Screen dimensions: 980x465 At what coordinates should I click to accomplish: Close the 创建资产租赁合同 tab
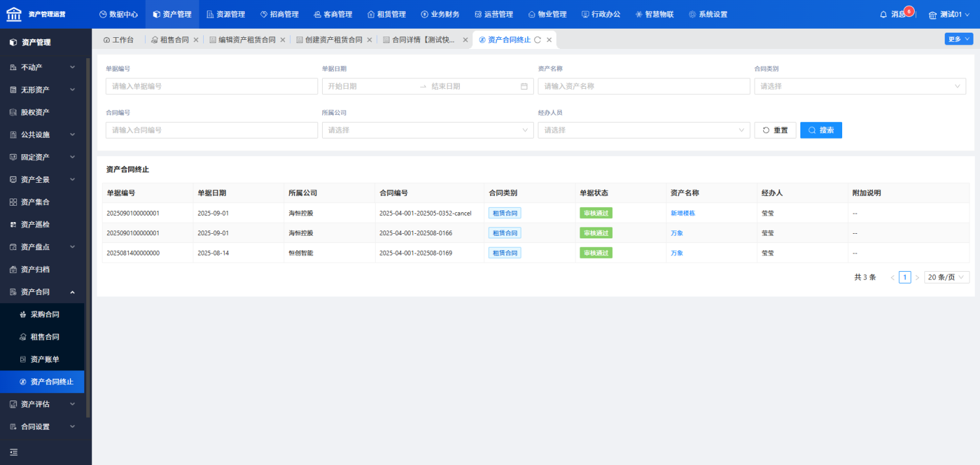pos(370,40)
